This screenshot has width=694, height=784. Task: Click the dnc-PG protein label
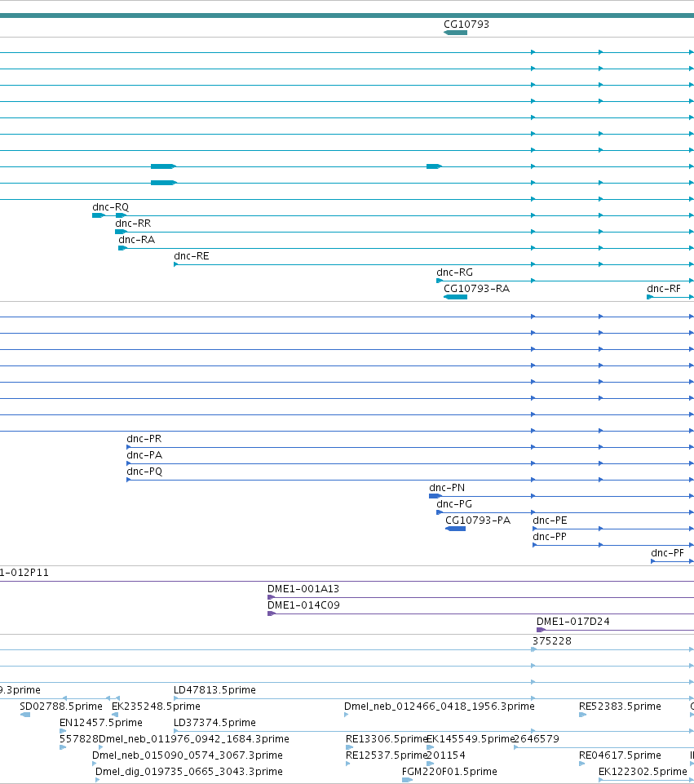(x=454, y=504)
